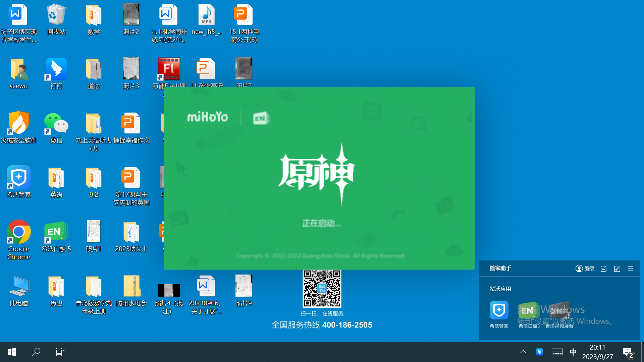Image resolution: width=644 pixels, height=362 pixels.
Task: Launch 火绒安全软件 antivirus shortcut
Action: tap(19, 128)
